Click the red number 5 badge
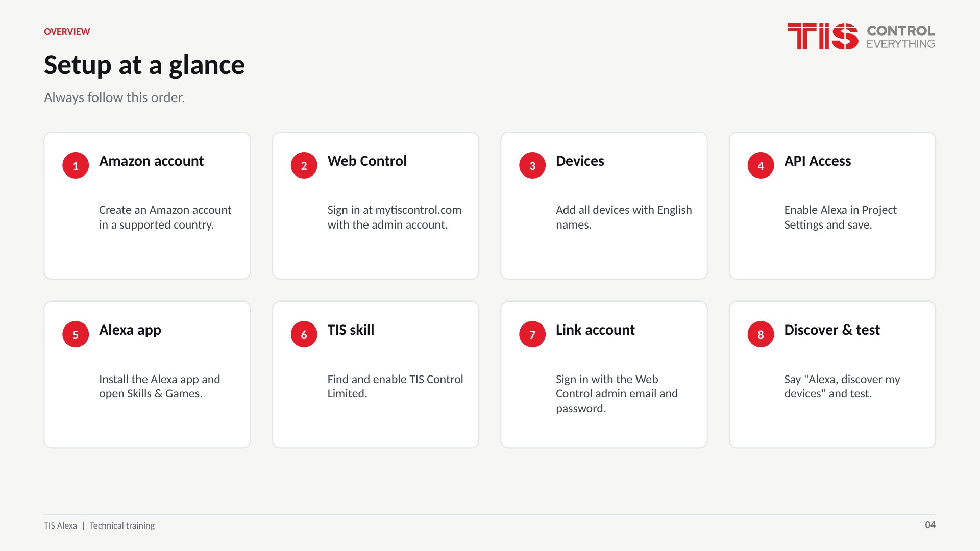The image size is (980, 551). (x=76, y=334)
